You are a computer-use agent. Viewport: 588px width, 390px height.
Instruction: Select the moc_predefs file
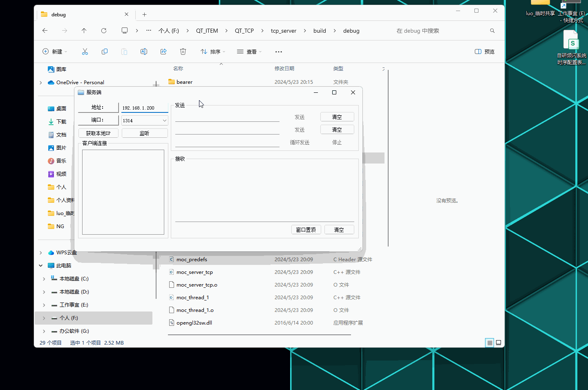[x=192, y=259]
